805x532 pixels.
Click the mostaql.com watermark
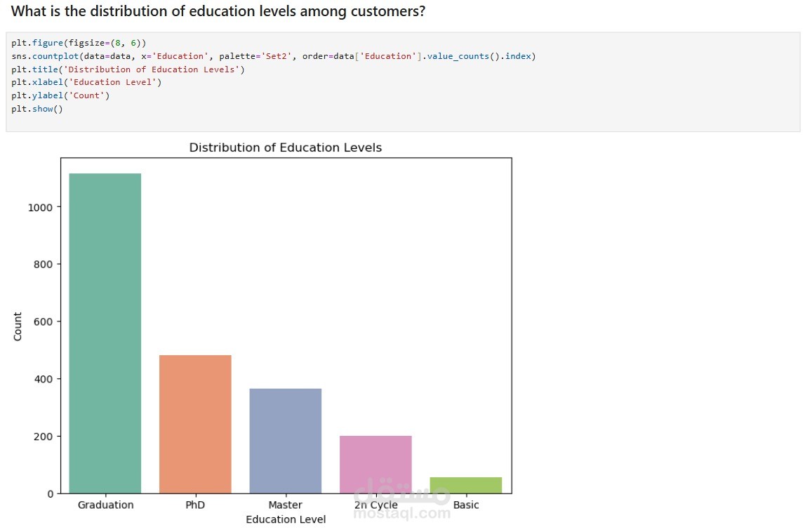(401, 512)
